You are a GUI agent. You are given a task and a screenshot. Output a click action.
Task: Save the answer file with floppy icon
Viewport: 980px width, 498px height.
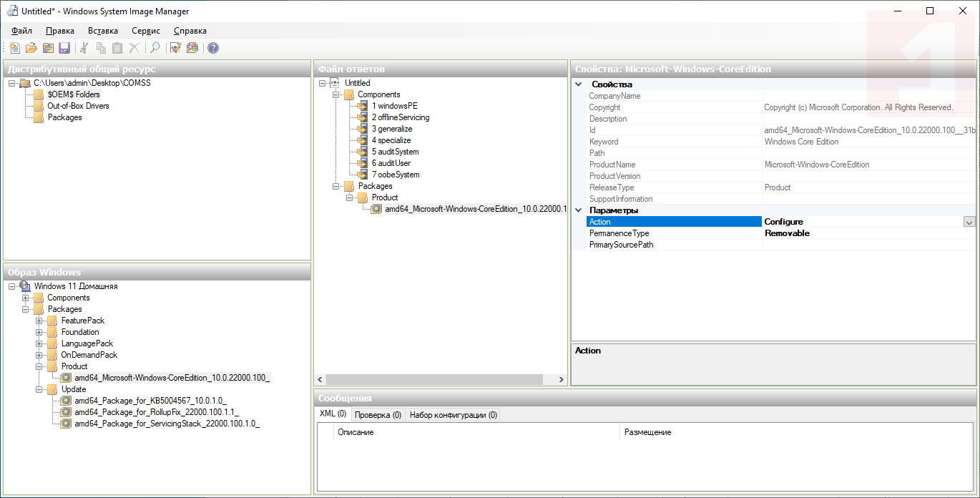[64, 48]
